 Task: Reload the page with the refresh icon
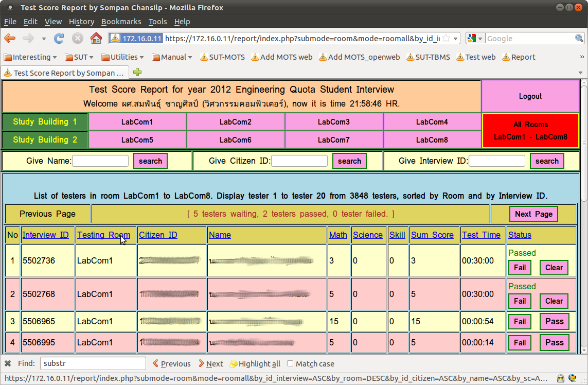59,38
